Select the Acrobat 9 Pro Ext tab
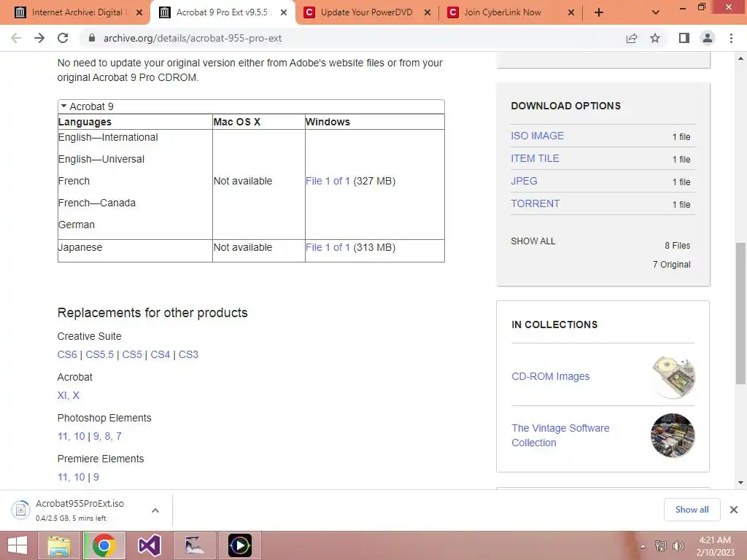 pyautogui.click(x=222, y=12)
